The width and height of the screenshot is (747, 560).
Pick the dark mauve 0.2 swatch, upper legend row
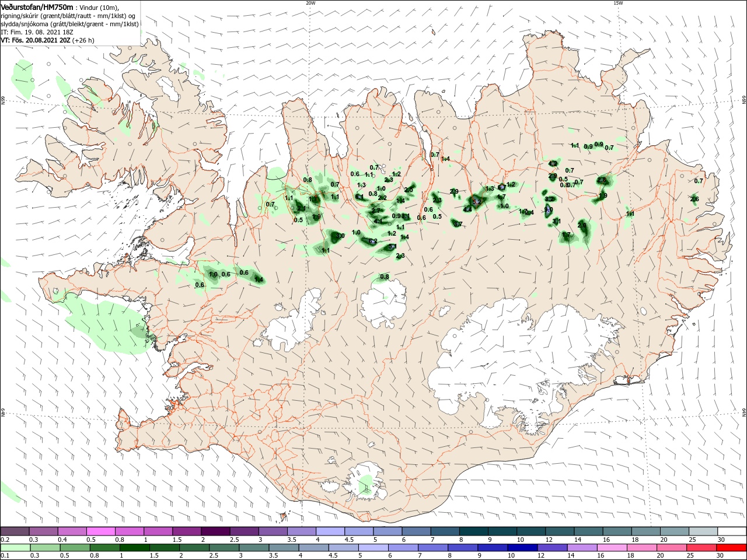pyautogui.click(x=15, y=531)
